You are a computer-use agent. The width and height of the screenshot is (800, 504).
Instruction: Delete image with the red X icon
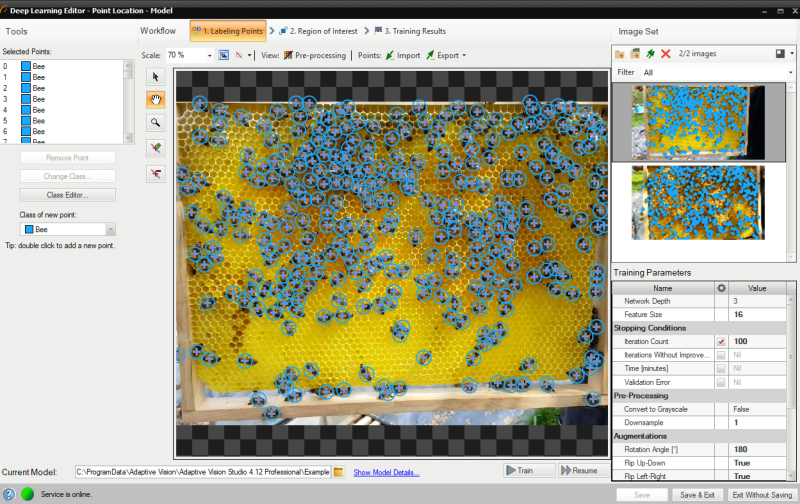tap(666, 53)
